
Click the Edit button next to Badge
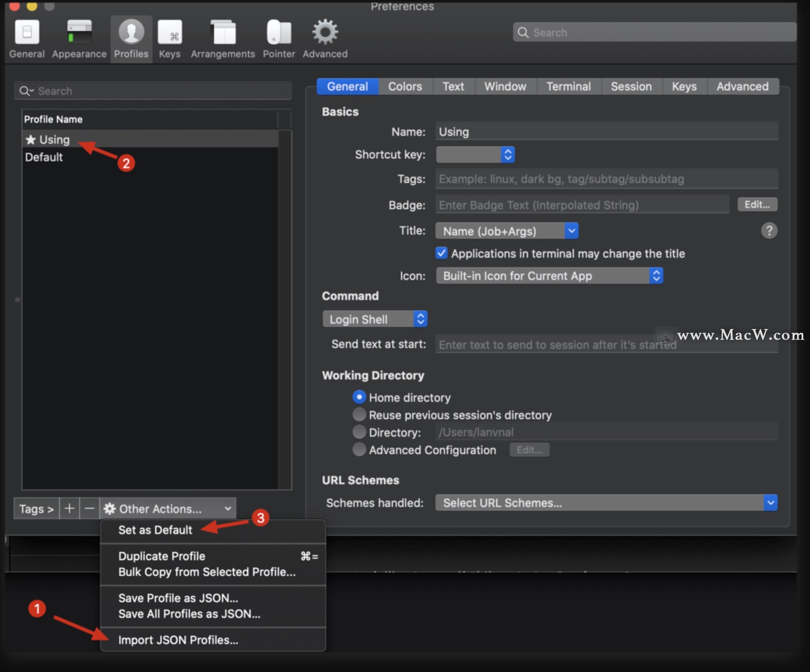coord(757,204)
